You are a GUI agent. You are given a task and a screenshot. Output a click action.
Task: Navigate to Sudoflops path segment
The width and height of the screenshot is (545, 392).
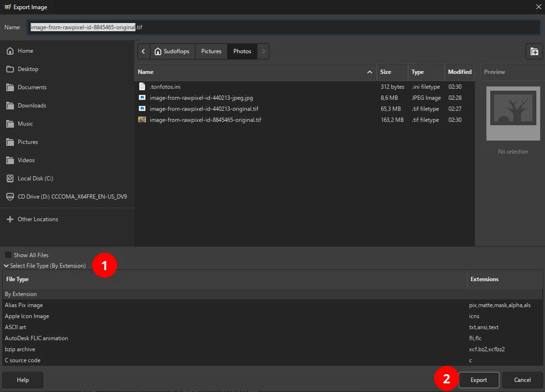coord(172,51)
